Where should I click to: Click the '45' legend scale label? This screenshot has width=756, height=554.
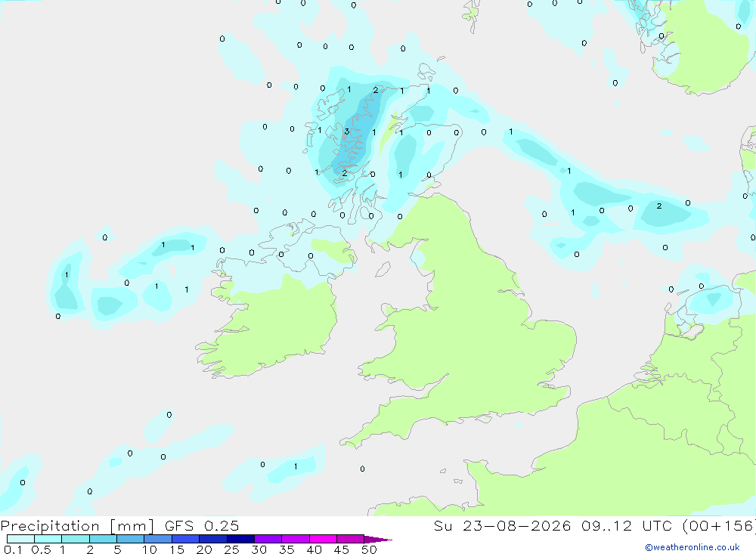[342, 549]
